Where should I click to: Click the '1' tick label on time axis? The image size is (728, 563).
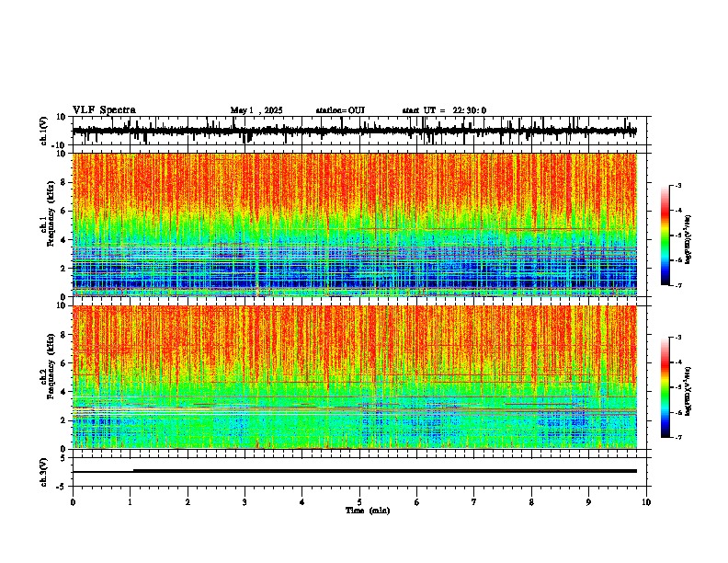[130, 502]
